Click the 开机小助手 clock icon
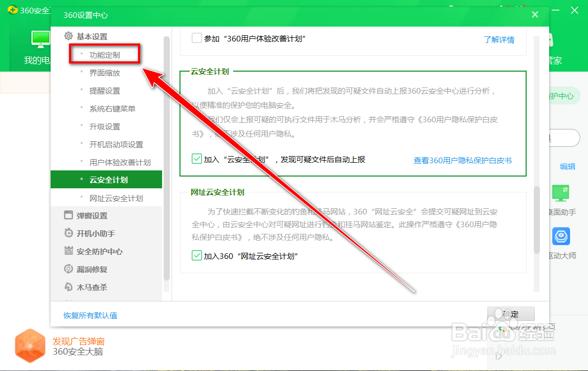This screenshot has height=371, width=588. 68,233
